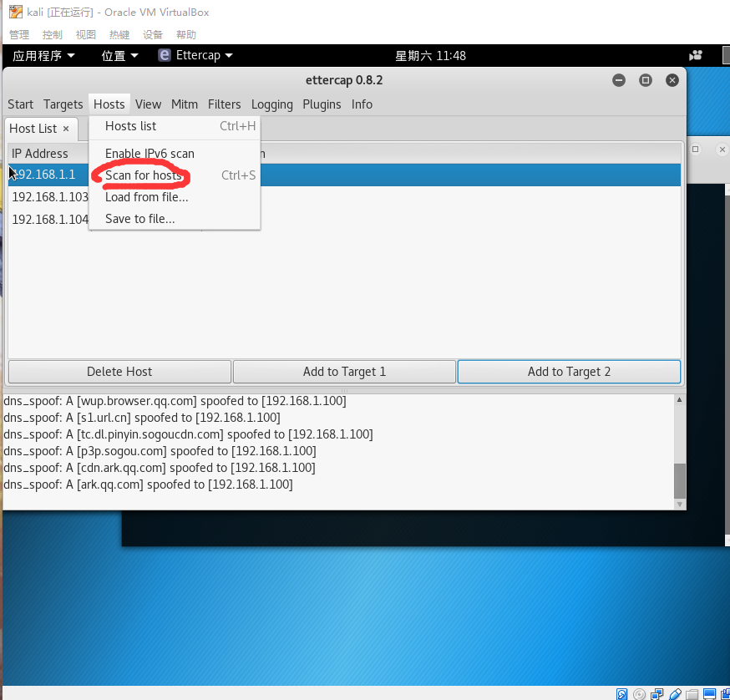Select host 192.168.1.103 in the list

(x=49, y=197)
